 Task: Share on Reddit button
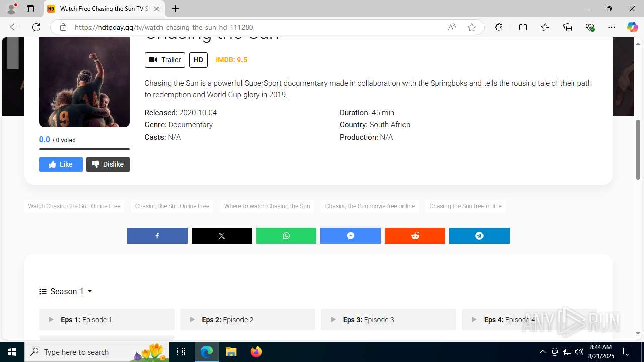(415, 236)
